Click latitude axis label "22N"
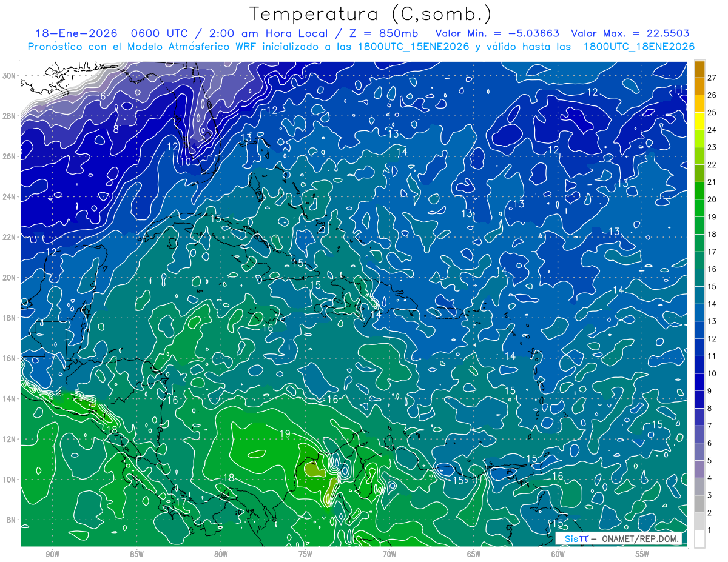 (x=10, y=237)
